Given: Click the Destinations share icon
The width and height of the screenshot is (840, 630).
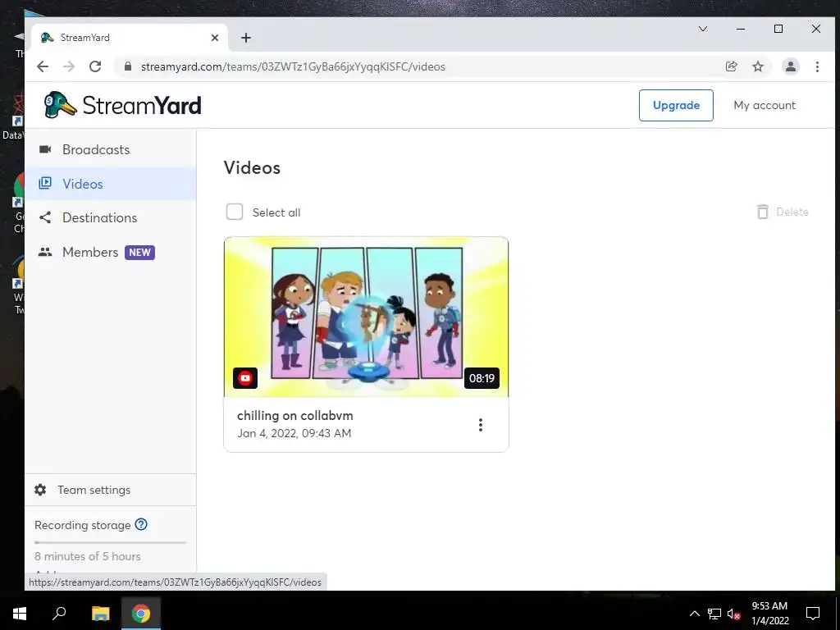Looking at the screenshot, I should [46, 217].
